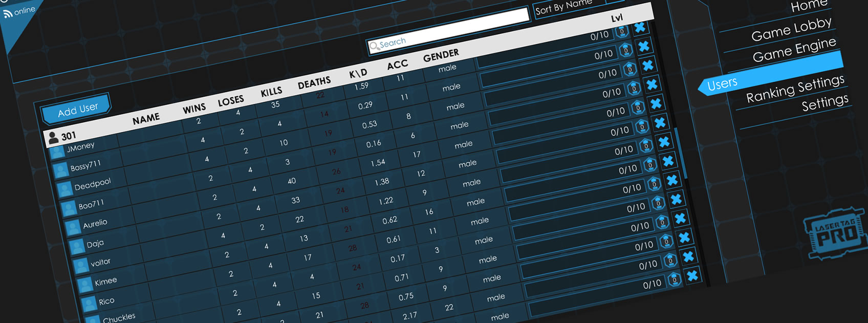Click the KILLS column header
Image resolution: width=868 pixels, height=323 pixels.
(271, 92)
